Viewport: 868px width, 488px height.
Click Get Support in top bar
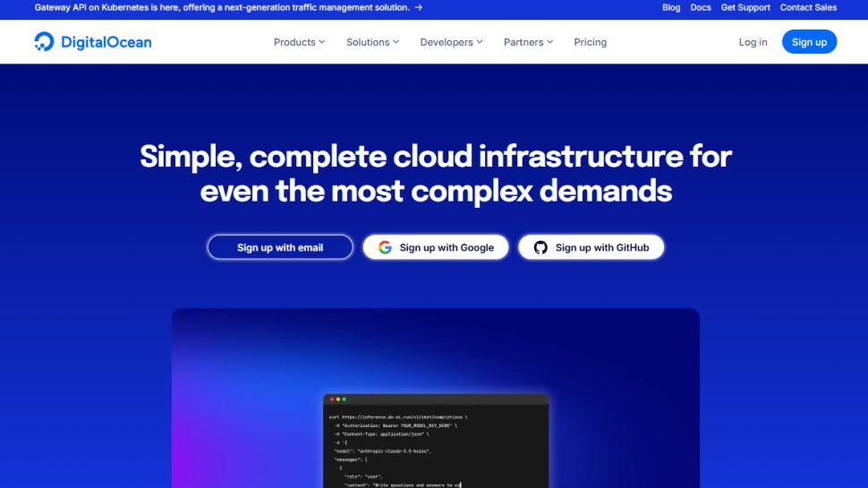[x=745, y=8]
